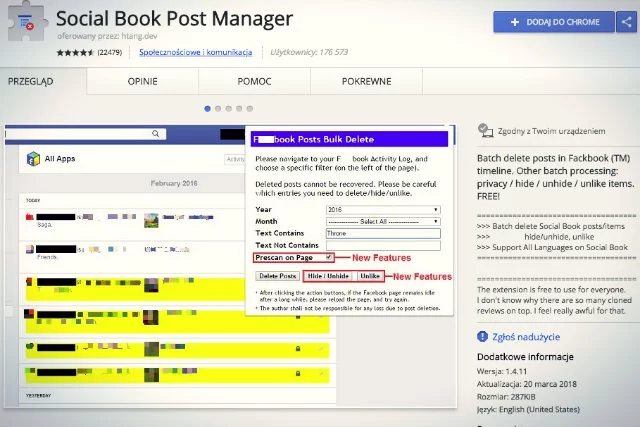640x427 pixels.
Task: Open the Opinie tab
Action: pos(142,81)
